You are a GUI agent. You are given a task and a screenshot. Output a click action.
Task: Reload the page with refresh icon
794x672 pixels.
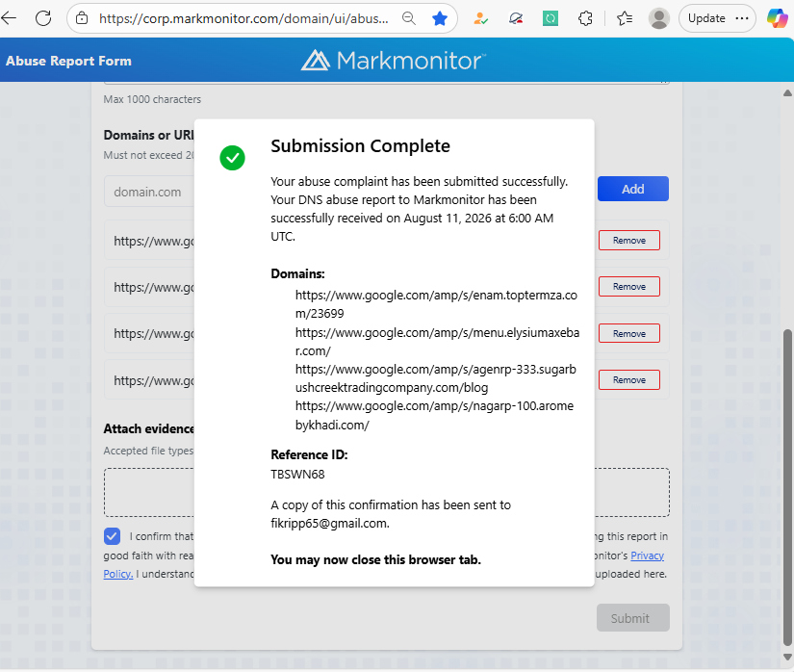pos(43,18)
